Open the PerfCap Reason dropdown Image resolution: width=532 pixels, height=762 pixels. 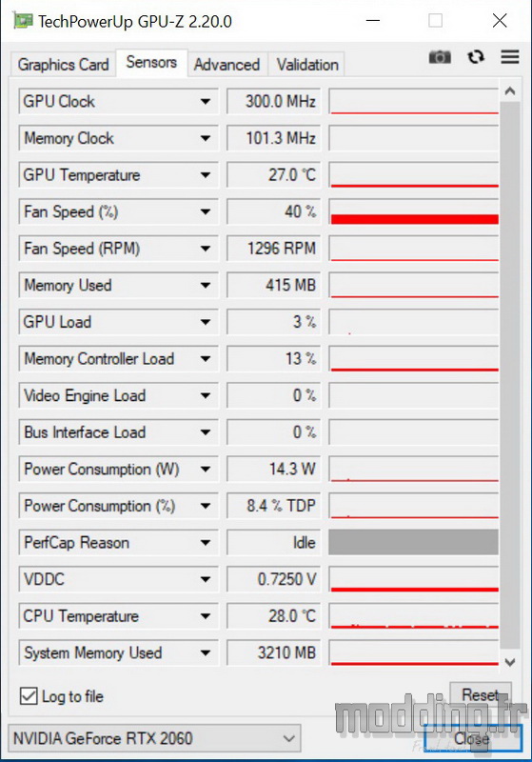[x=206, y=542]
